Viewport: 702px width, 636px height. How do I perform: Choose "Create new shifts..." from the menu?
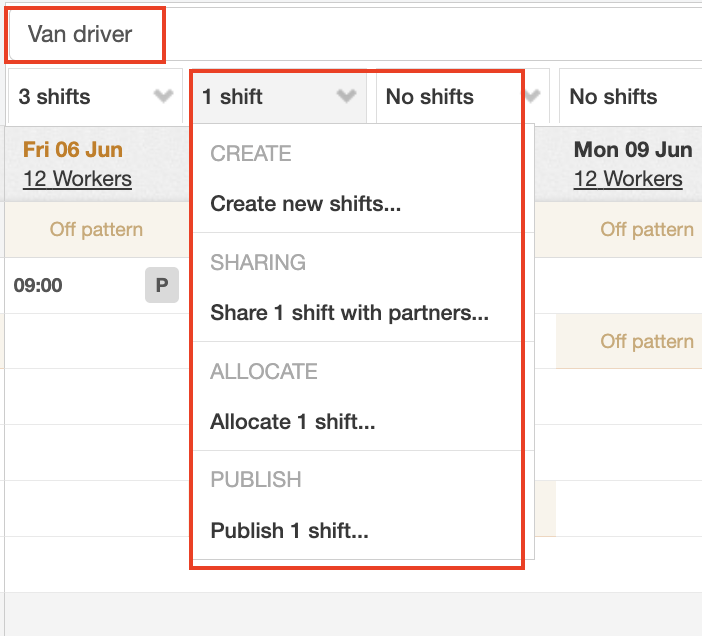point(305,204)
